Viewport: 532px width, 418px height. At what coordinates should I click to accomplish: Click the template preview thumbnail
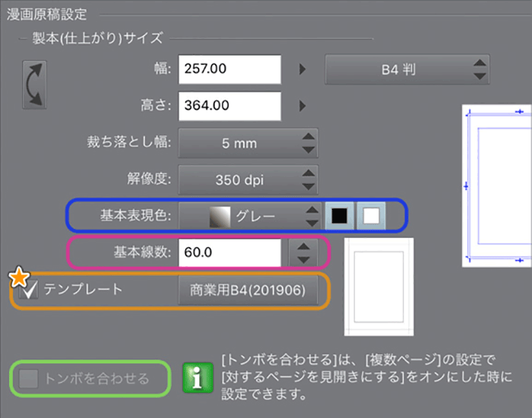(x=379, y=287)
